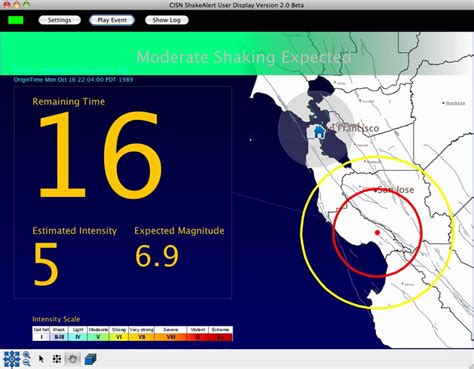Click the Remaining Time label
The image size is (474, 369).
pos(69,101)
